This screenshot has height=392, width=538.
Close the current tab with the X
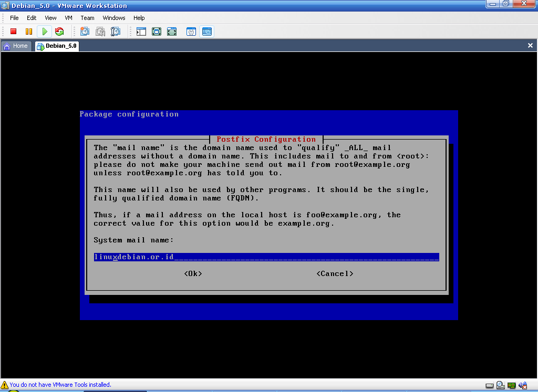530,46
